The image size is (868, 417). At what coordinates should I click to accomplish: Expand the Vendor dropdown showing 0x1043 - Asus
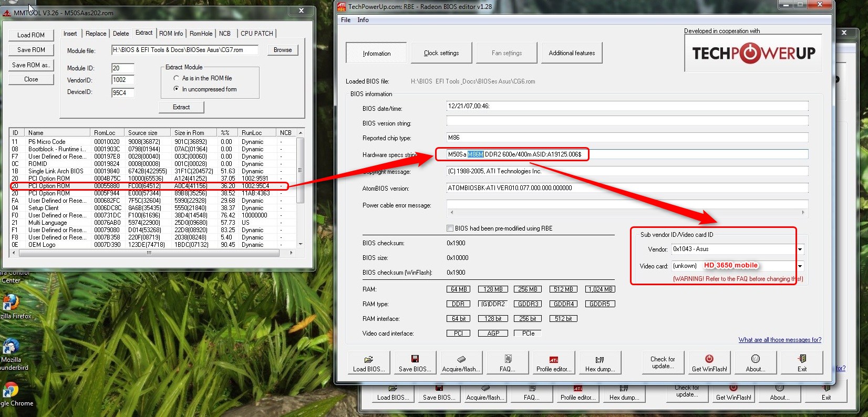(x=800, y=249)
